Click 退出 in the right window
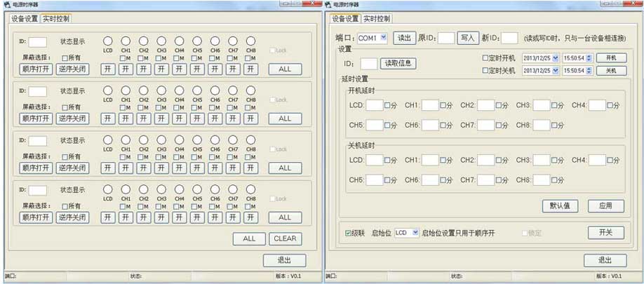644x284 pixels. tap(605, 260)
